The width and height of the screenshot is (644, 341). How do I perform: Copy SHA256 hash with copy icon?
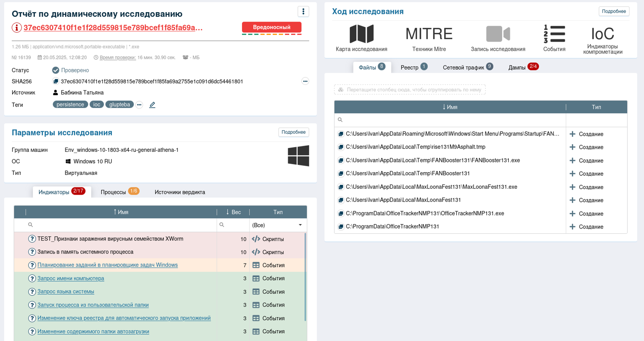coord(55,81)
